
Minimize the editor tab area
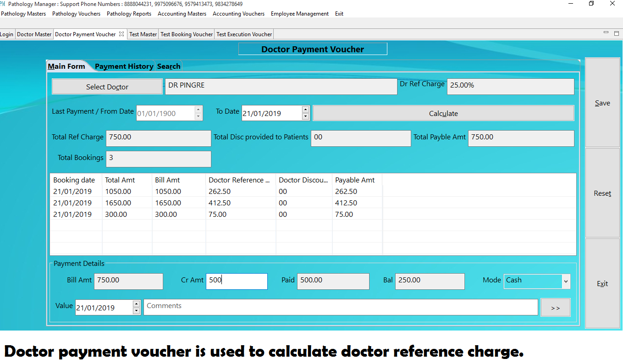(606, 33)
